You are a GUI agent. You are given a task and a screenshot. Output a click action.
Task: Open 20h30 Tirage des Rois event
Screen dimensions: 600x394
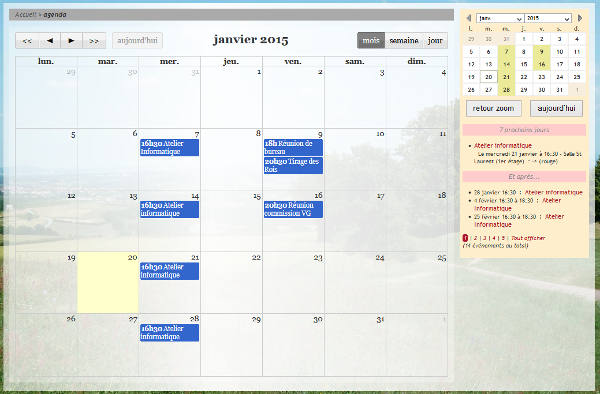[293, 165]
